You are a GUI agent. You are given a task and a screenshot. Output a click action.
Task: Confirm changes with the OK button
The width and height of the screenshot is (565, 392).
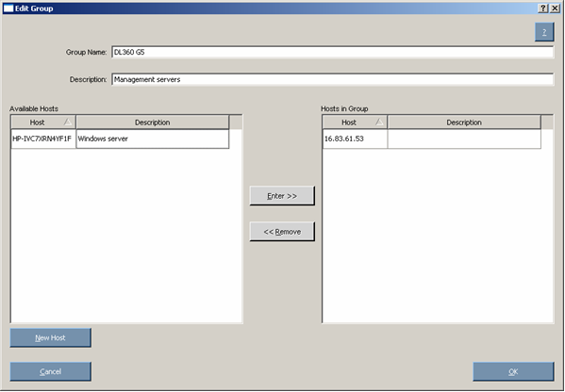coord(513,371)
